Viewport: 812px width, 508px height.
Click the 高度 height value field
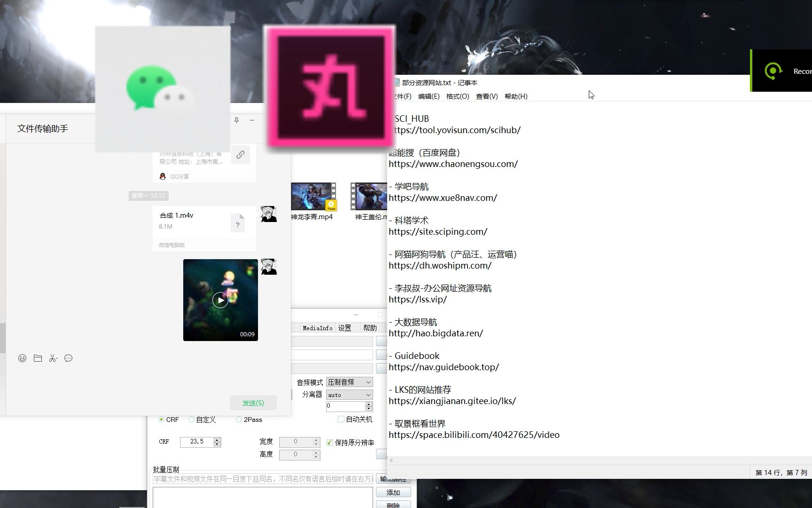296,454
